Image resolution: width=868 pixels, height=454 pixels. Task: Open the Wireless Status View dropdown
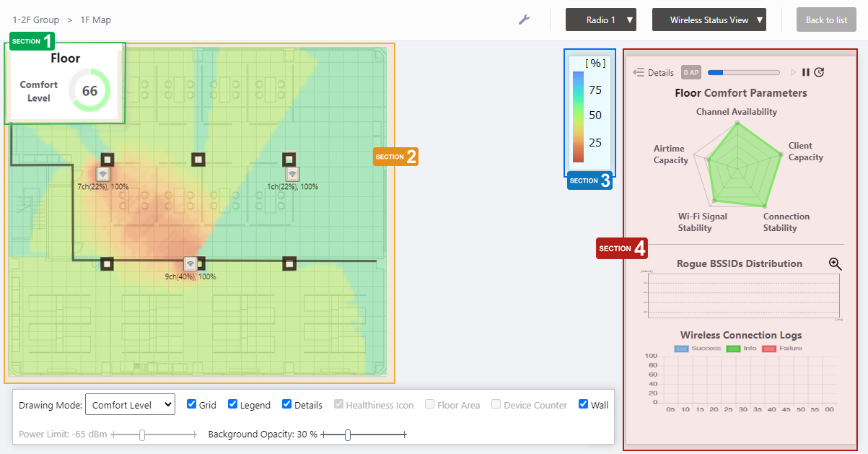pos(709,20)
